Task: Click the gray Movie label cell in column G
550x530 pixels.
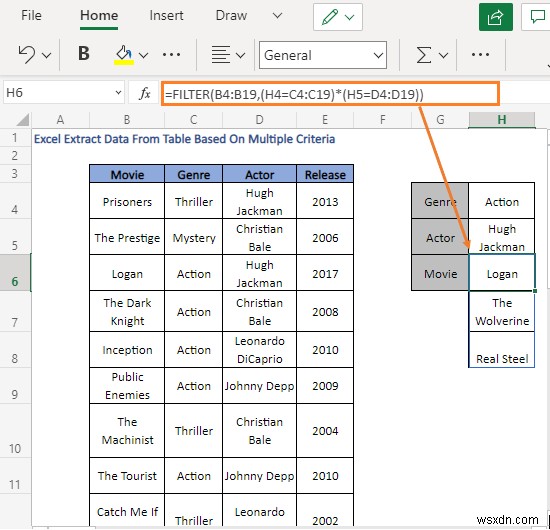Action: [x=440, y=273]
